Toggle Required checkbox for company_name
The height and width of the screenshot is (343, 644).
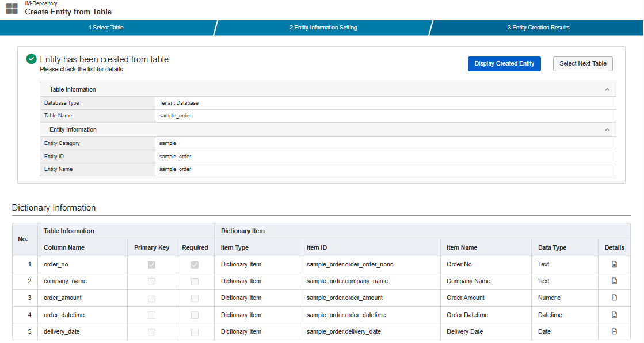pyautogui.click(x=195, y=282)
